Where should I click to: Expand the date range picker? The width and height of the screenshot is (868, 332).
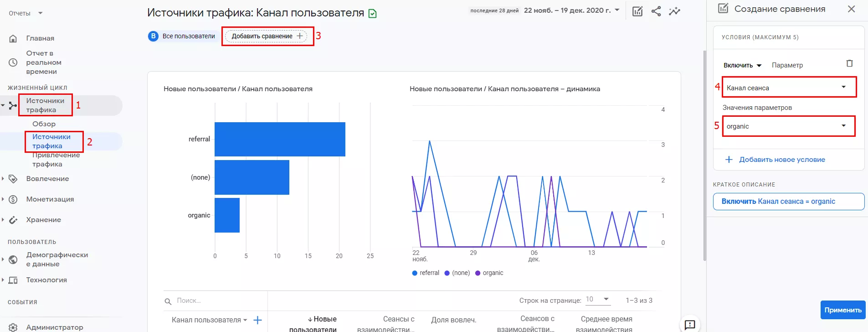(x=571, y=10)
